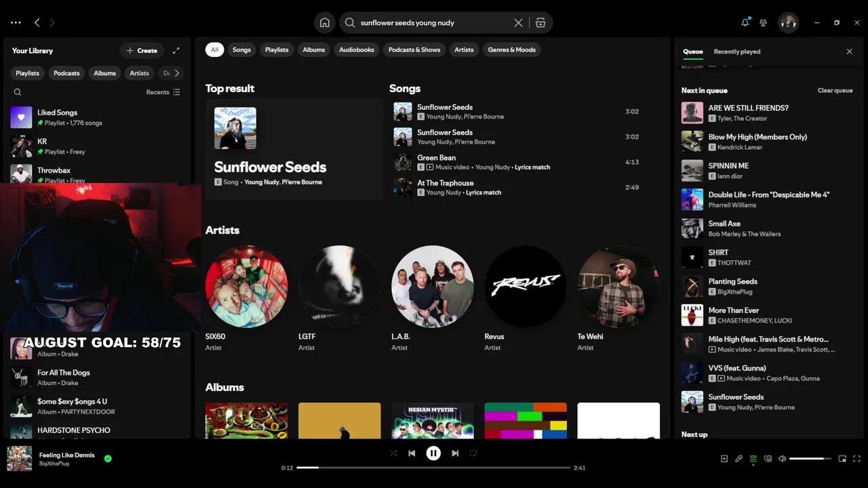This screenshot has height=488, width=868.
Task: Select the Queue tab
Action: (693, 52)
